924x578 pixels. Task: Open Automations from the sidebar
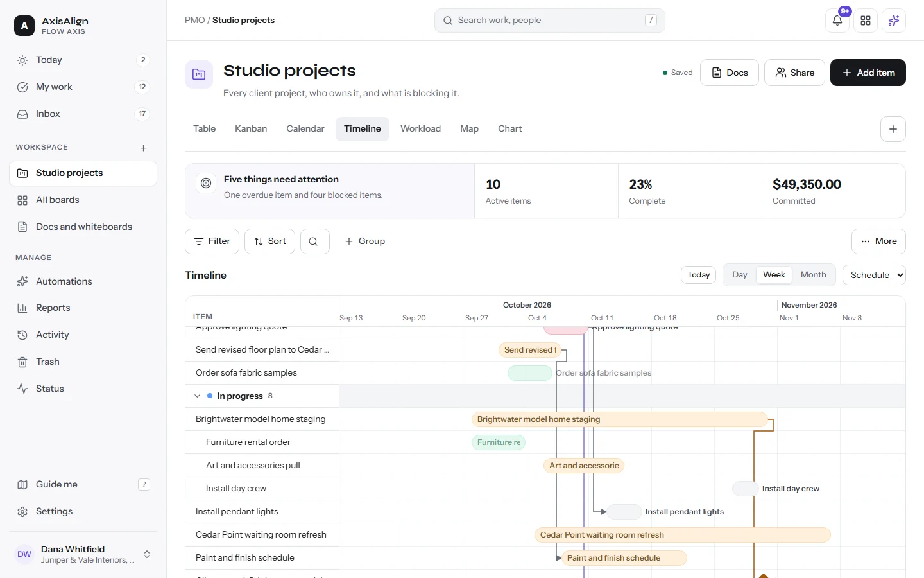pos(83,281)
